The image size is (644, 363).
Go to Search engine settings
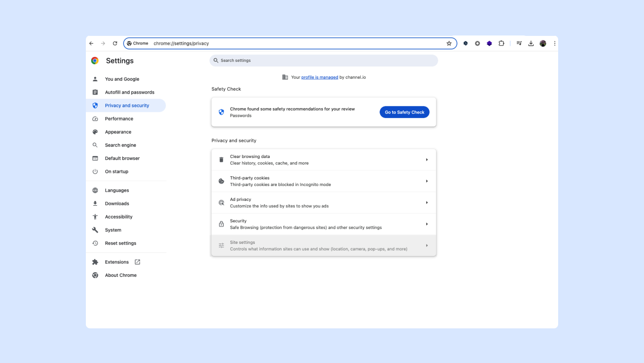point(120,145)
